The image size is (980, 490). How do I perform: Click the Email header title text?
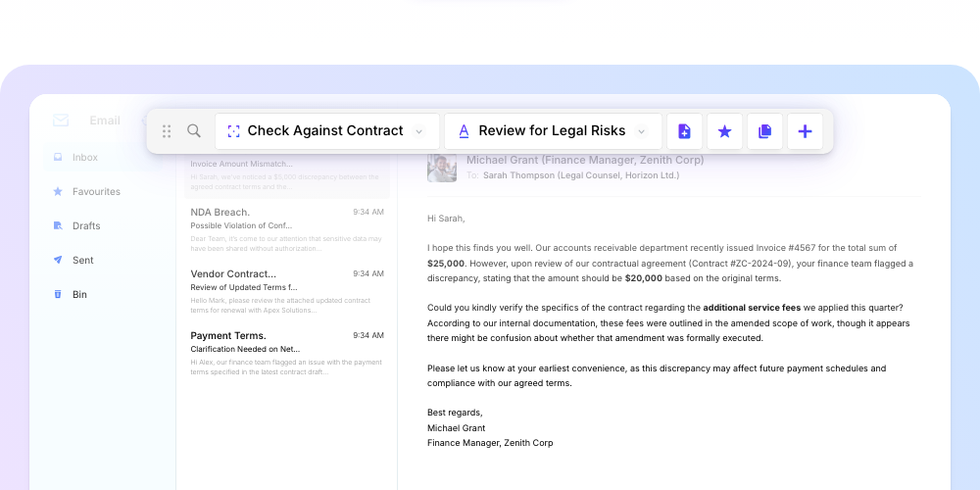click(105, 121)
